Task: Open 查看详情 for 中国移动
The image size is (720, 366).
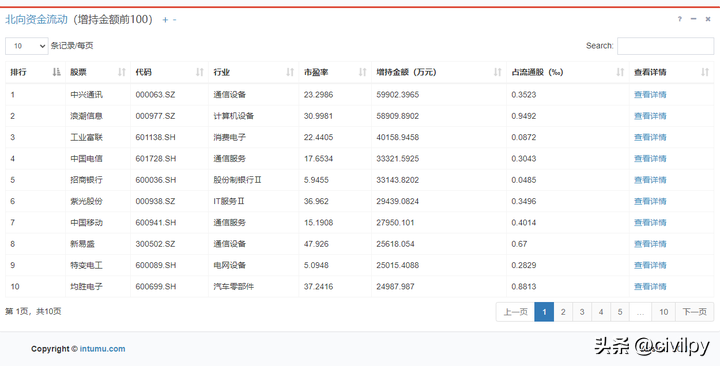Action: coord(650,223)
